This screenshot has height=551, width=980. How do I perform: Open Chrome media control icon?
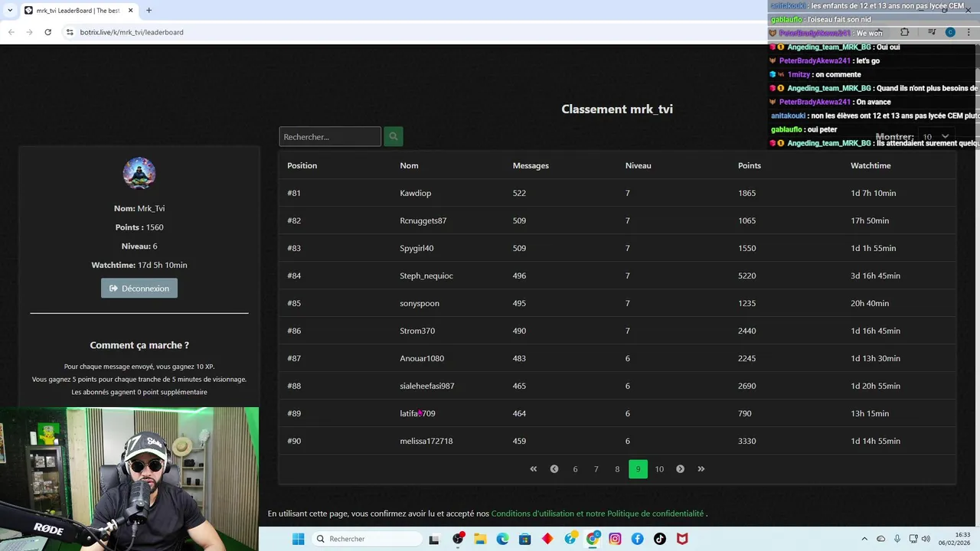[932, 32]
